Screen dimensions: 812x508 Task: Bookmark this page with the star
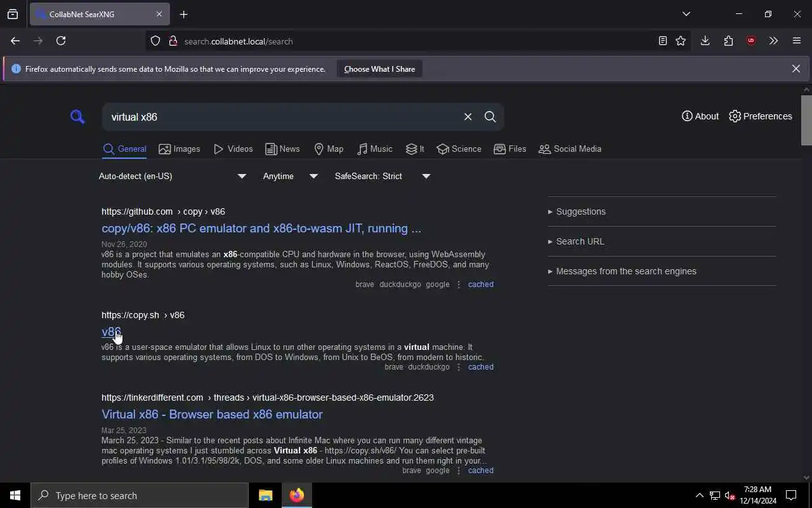point(681,41)
